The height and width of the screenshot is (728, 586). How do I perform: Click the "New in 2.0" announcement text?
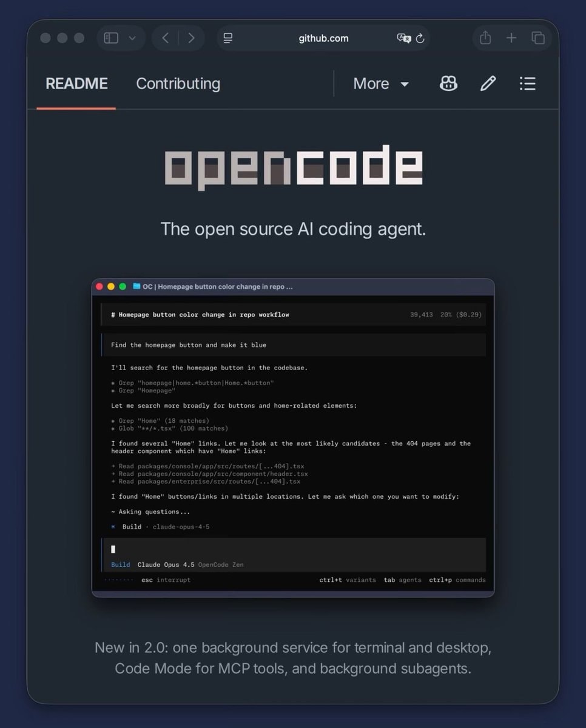point(293,658)
